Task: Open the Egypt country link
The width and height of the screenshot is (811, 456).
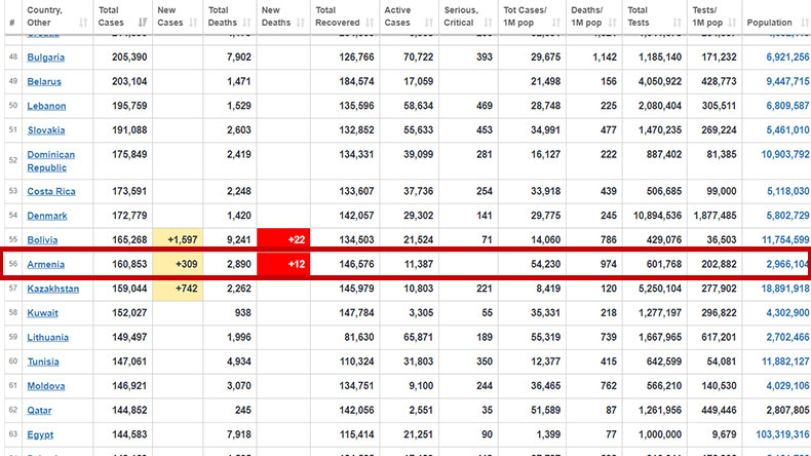Action: point(40,434)
